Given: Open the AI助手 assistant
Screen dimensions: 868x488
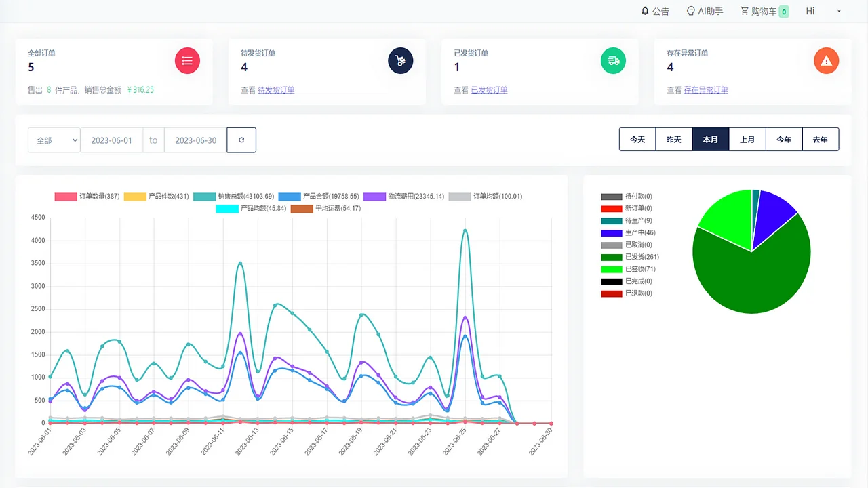Looking at the screenshot, I should click(705, 12).
